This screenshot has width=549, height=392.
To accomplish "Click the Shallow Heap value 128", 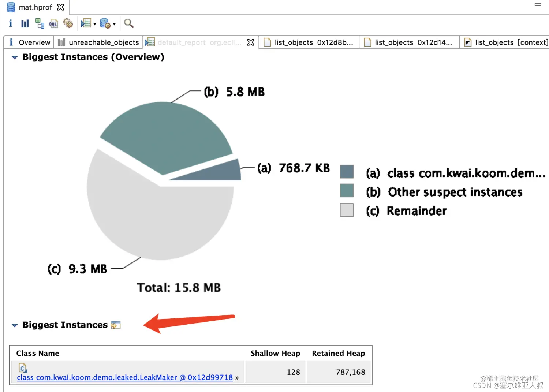I will tap(293, 372).
